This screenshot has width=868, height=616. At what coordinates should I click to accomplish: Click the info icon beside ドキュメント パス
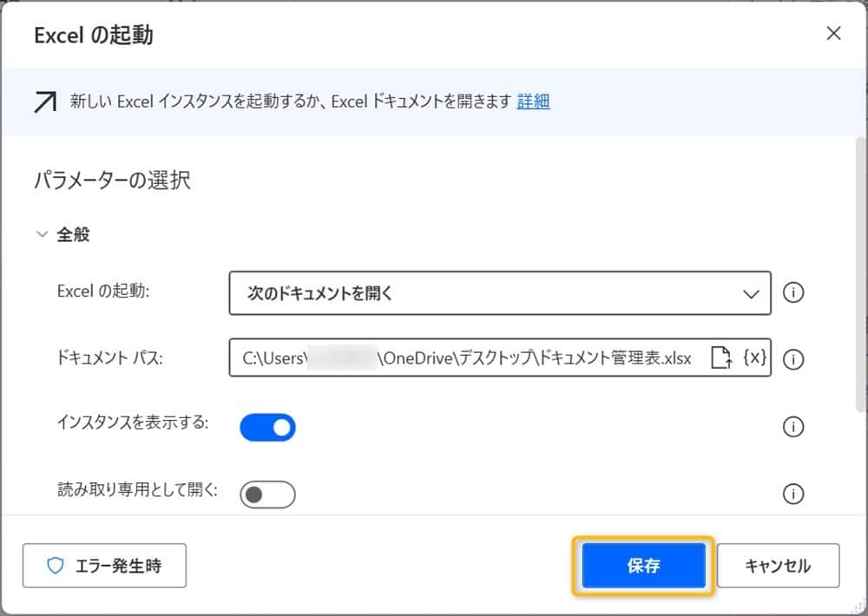coord(792,359)
